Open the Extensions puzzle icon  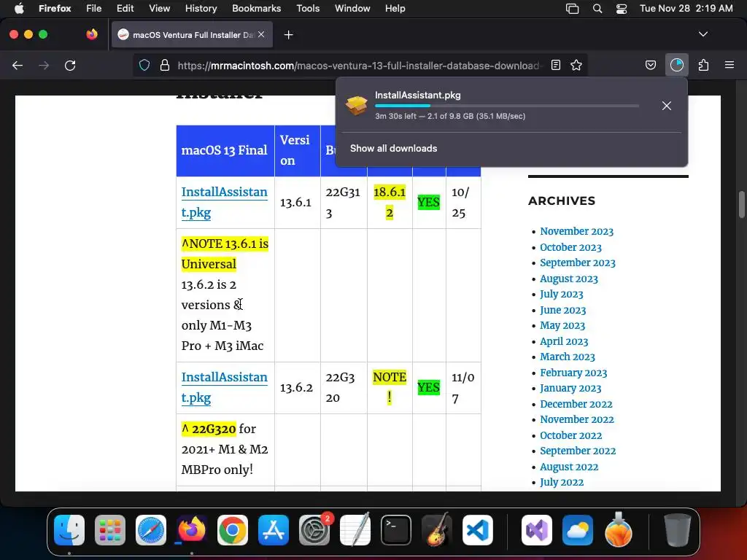pos(704,65)
